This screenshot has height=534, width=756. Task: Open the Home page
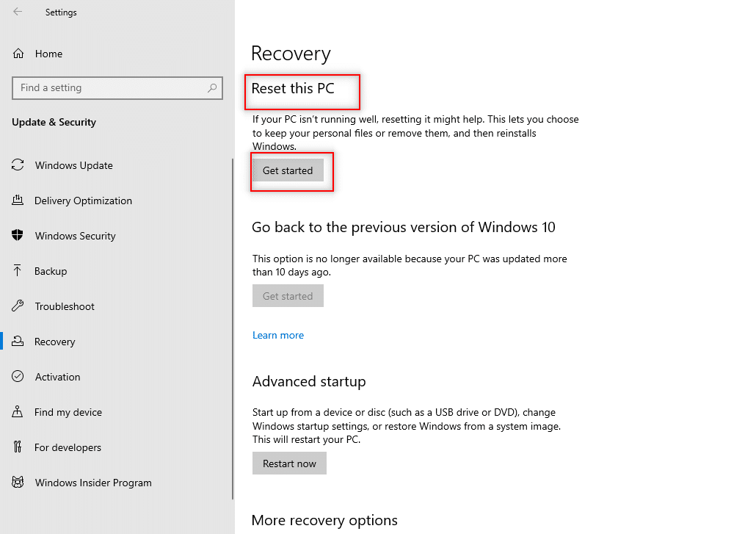tap(48, 54)
